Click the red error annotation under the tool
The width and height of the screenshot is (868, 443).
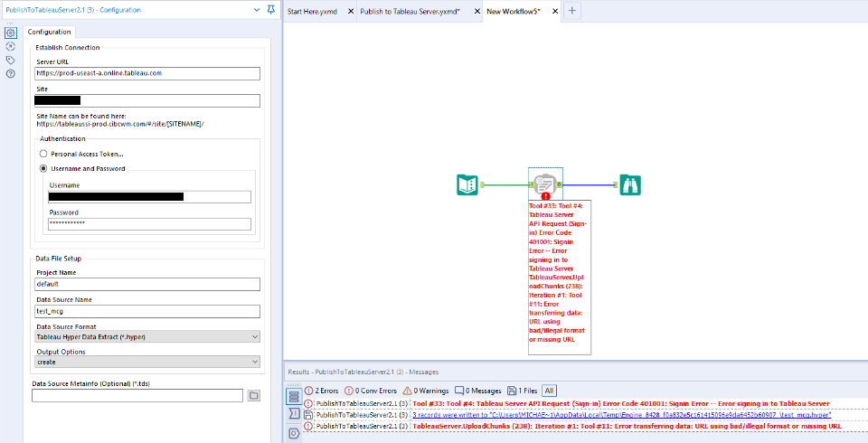pos(559,277)
